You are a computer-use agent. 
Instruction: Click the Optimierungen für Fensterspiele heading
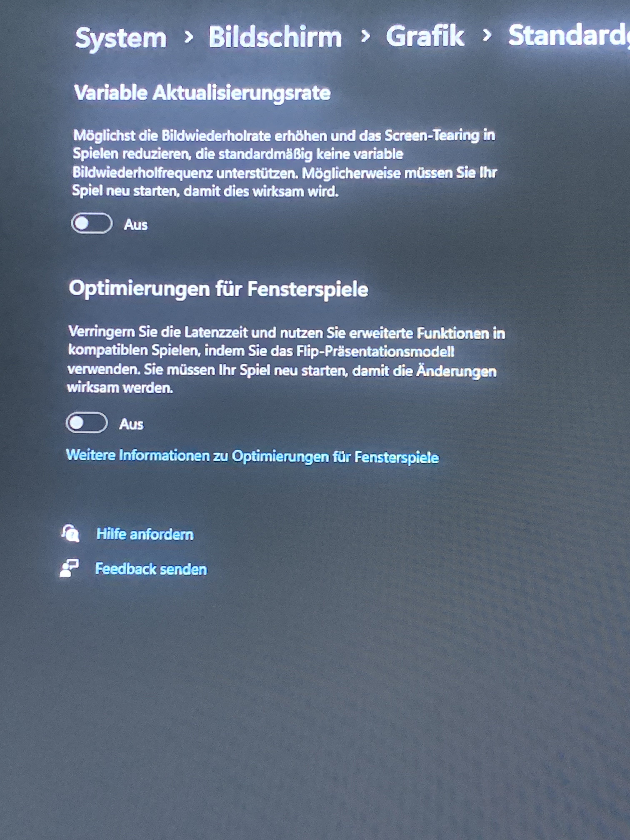pos(218,289)
